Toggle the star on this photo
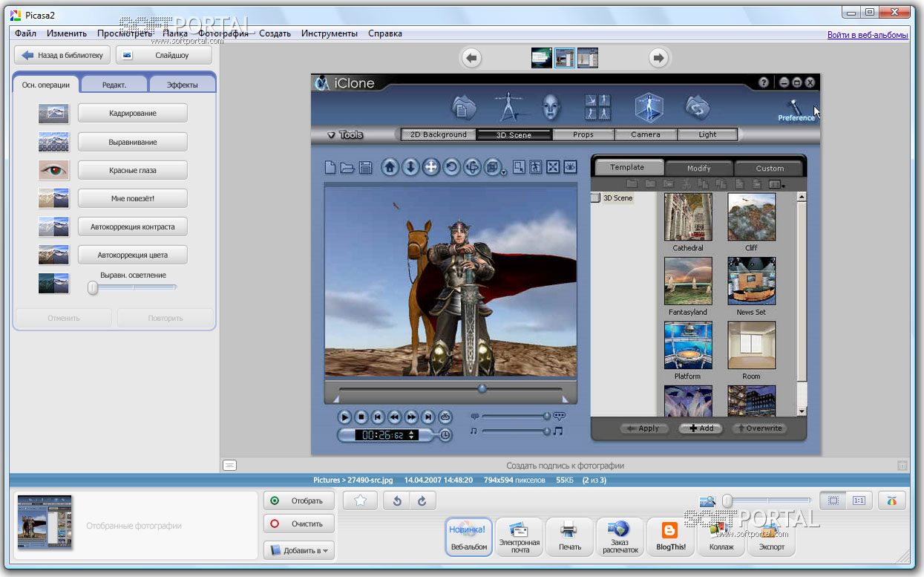This screenshot has width=924, height=577. pos(361,501)
